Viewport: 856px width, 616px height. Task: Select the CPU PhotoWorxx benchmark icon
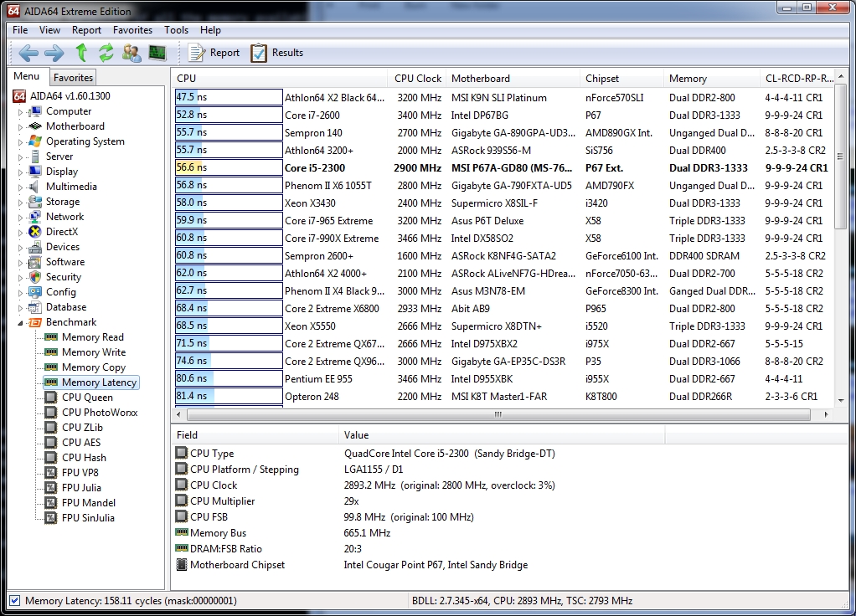tap(51, 413)
